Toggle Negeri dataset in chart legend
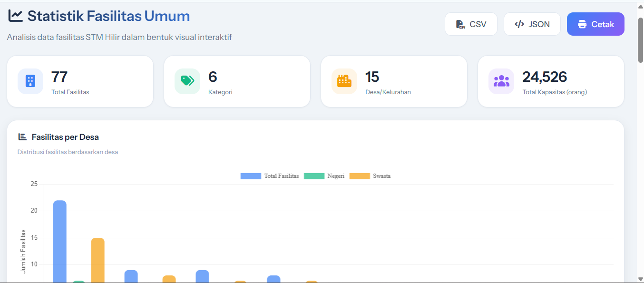 point(324,176)
